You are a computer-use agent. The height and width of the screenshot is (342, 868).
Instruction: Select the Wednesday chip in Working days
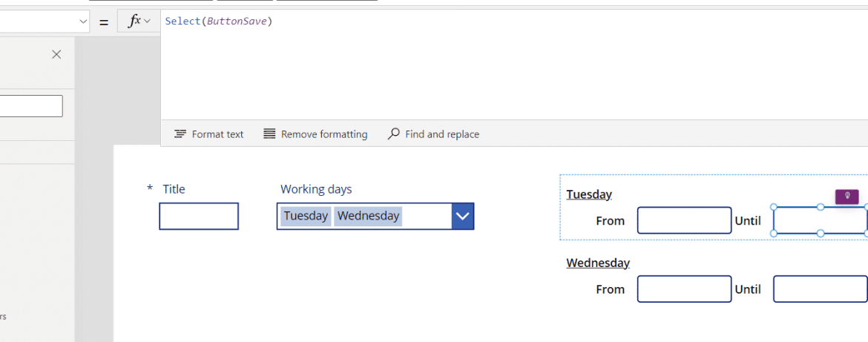coord(368,216)
